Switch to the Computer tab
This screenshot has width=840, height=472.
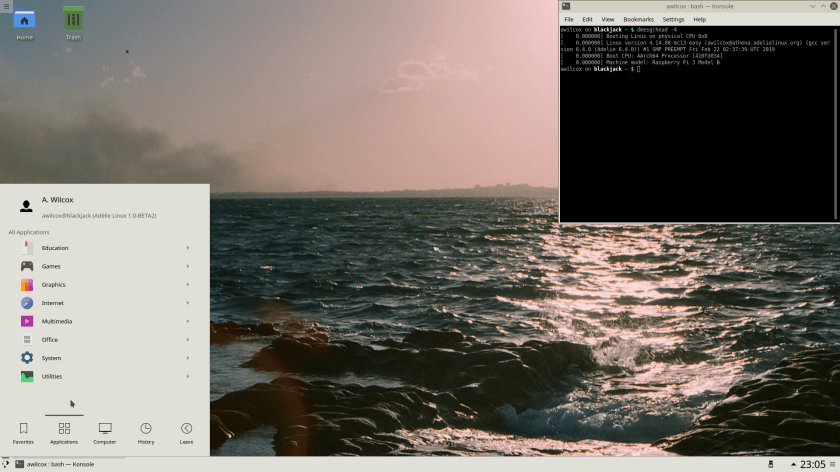click(x=105, y=432)
